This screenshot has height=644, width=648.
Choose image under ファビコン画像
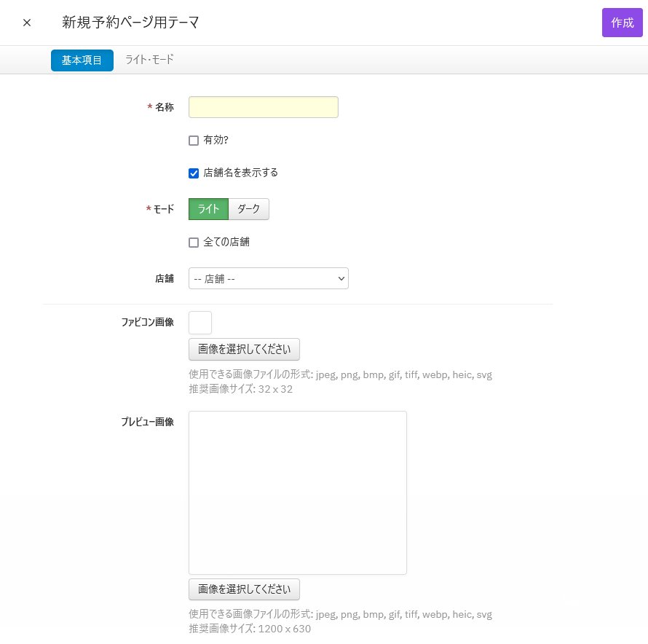244,349
